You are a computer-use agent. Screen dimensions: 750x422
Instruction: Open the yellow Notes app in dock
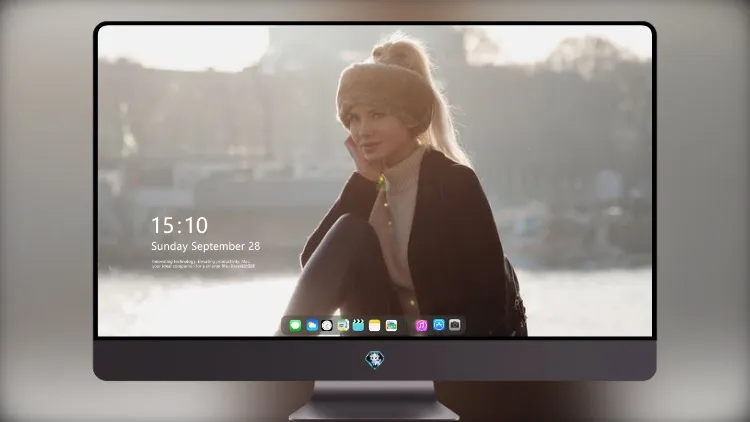375,326
